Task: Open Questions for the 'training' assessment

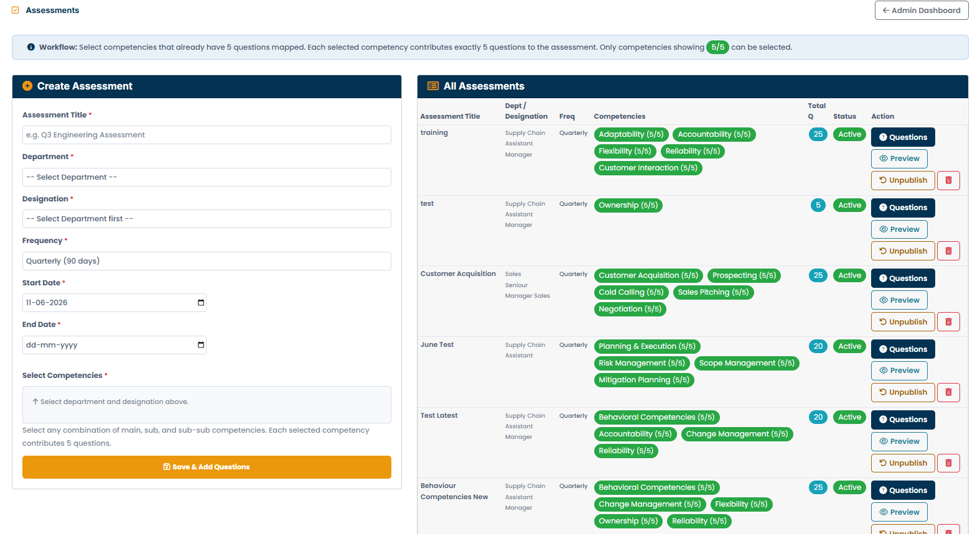Action: pos(903,137)
